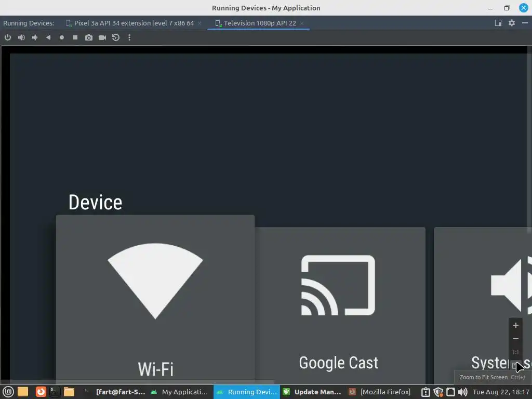532x399 pixels.
Task: Close the Television 1080p API 22 tab
Action: [x=302, y=23]
